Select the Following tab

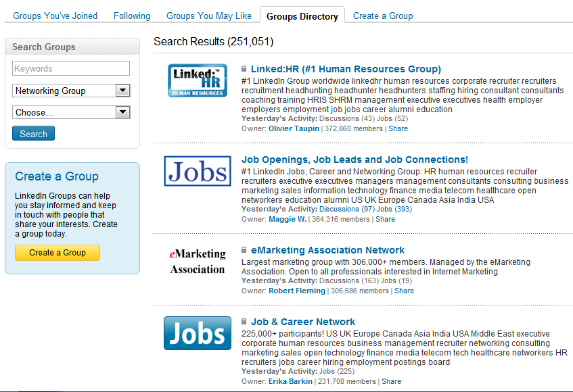coord(132,16)
